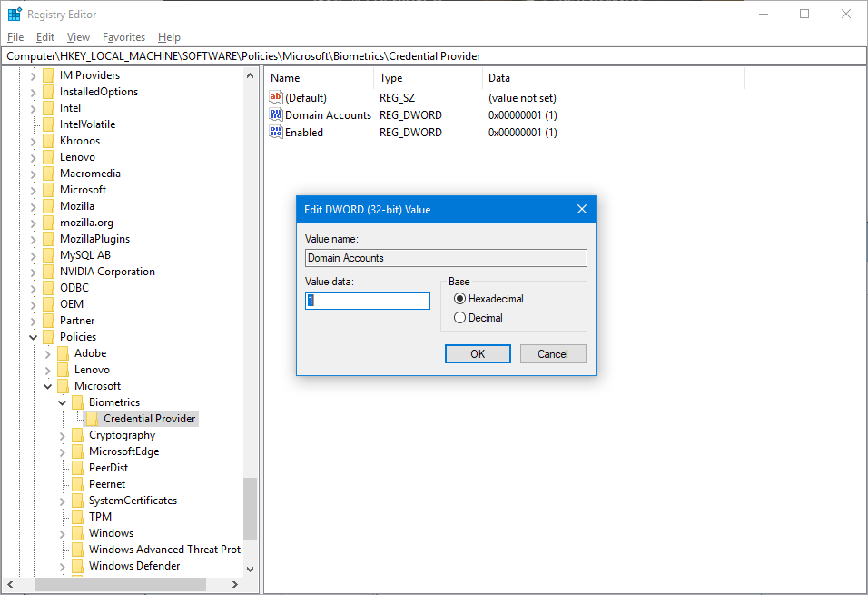Click the Windows Defender folder icon
This screenshot has height=595, width=868.
[77, 566]
